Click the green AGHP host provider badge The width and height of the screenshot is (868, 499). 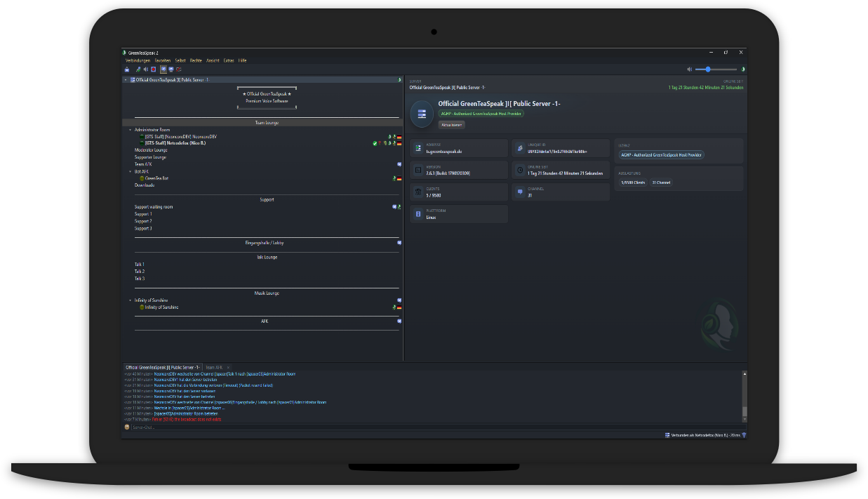(x=481, y=113)
